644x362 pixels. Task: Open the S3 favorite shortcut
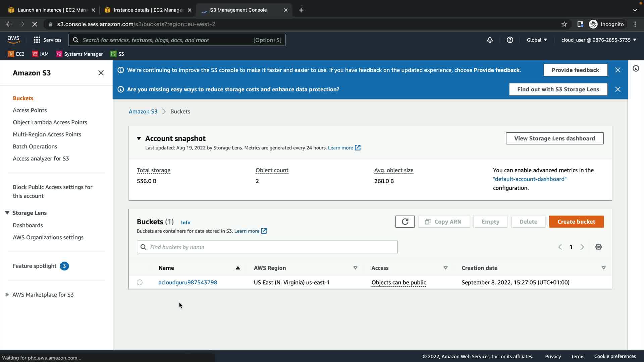coord(117,54)
